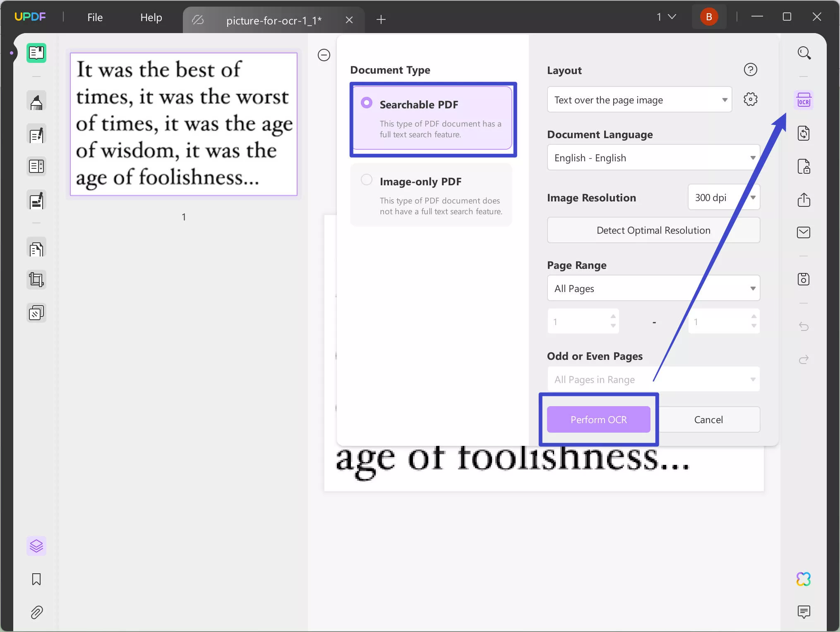
Task: Open the UPDF AI assistant icon
Action: click(x=804, y=579)
